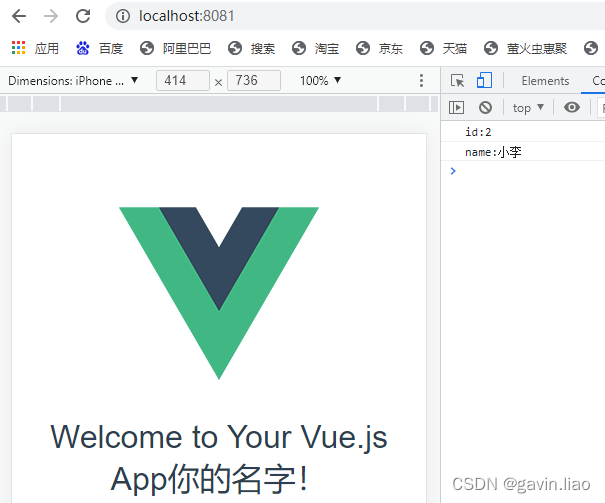This screenshot has height=503, width=605.
Task: Click the Welcome to Your Vue.js heading
Action: [219, 457]
